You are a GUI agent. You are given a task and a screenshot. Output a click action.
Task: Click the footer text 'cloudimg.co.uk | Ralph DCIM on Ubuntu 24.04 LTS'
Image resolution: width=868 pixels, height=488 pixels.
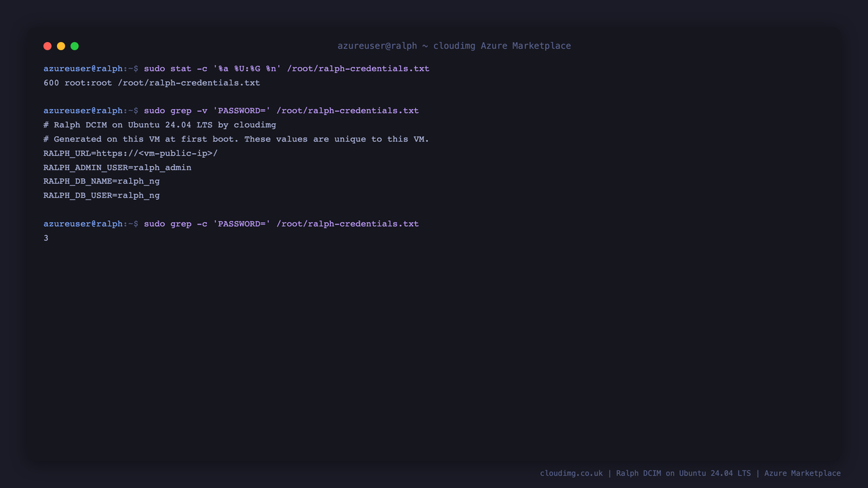(x=646, y=473)
